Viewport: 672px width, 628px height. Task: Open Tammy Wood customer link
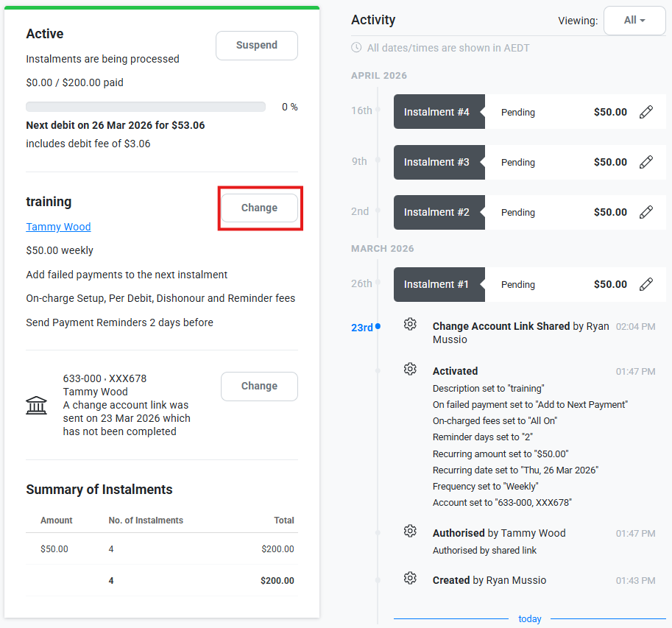coord(58,227)
